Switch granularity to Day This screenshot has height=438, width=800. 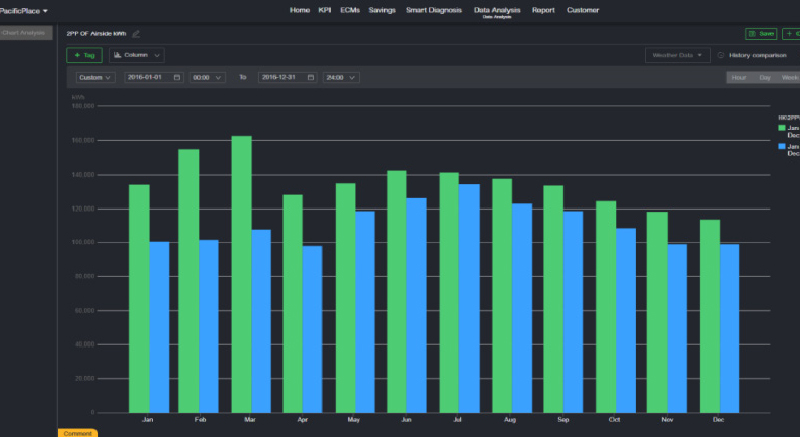click(765, 77)
